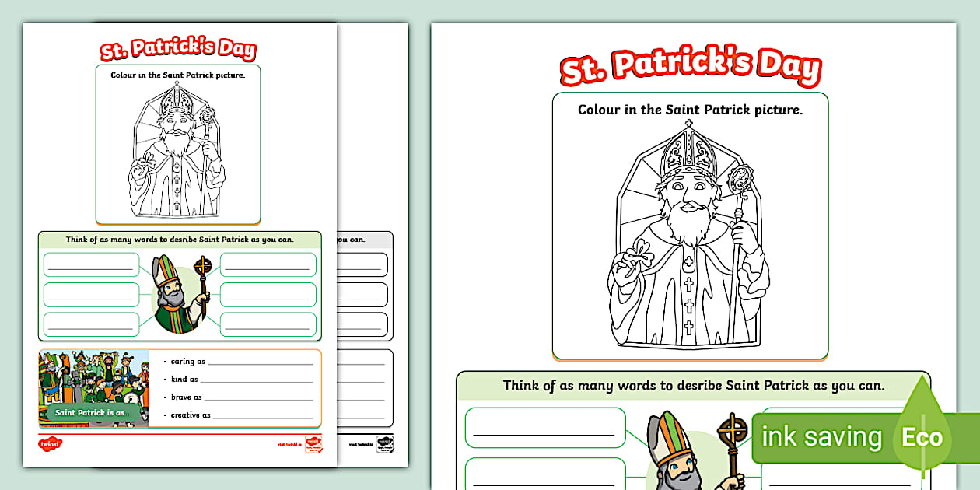Click the 'St. Patrick's Day' title on the right page
This screenshot has width=980, height=490.
pyautogui.click(x=689, y=64)
